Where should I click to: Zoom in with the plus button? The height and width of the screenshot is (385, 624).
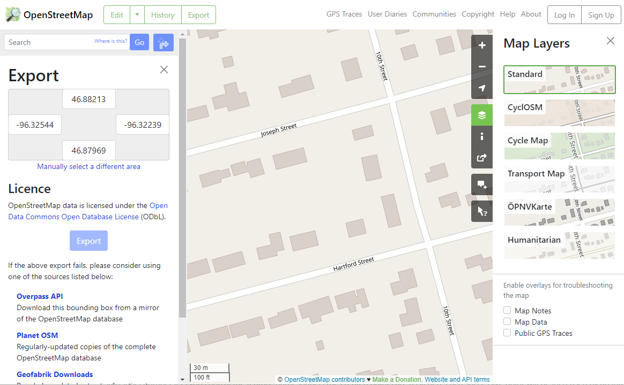(x=482, y=45)
